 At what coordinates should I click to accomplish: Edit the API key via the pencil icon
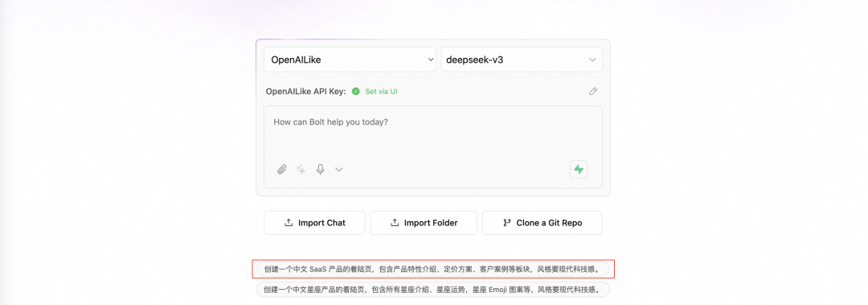point(593,92)
